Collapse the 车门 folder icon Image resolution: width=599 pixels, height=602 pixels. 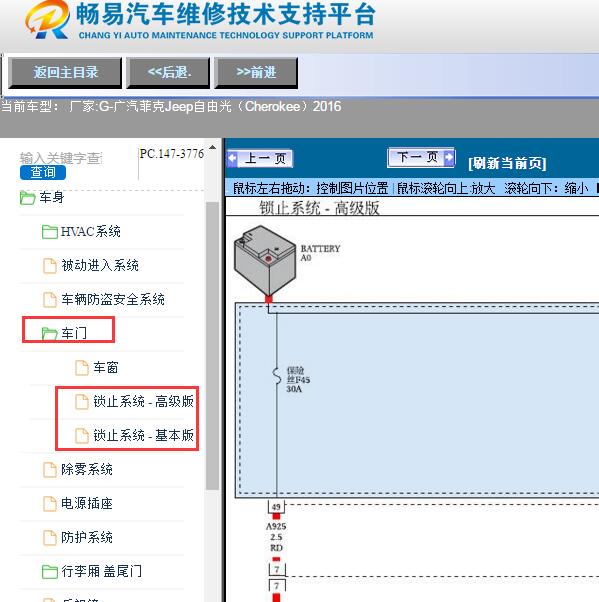click(50, 334)
